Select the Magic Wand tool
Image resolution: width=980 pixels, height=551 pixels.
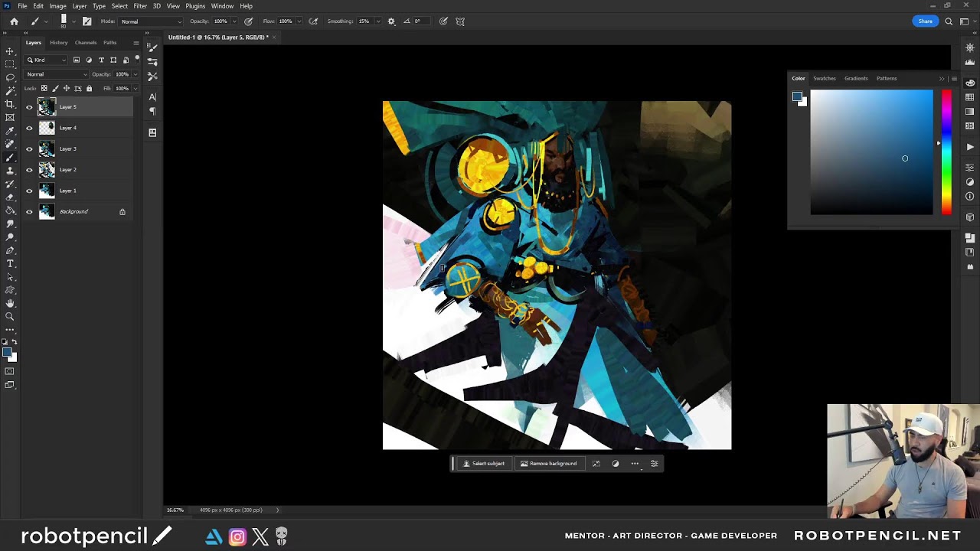pyautogui.click(x=10, y=90)
